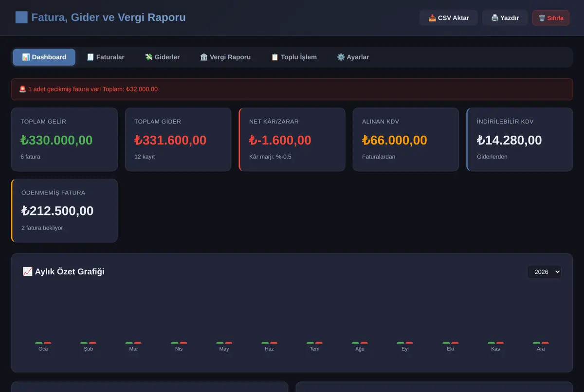The width and height of the screenshot is (584, 392).
Task: Click the ₺-1.600,00 net profit value
Action: point(280,140)
